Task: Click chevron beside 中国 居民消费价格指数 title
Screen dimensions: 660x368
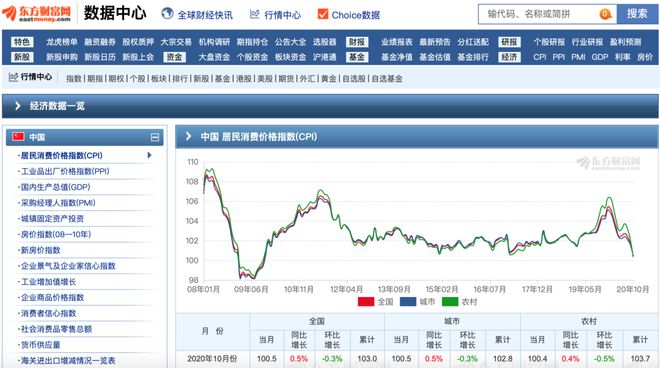Action: [189, 136]
